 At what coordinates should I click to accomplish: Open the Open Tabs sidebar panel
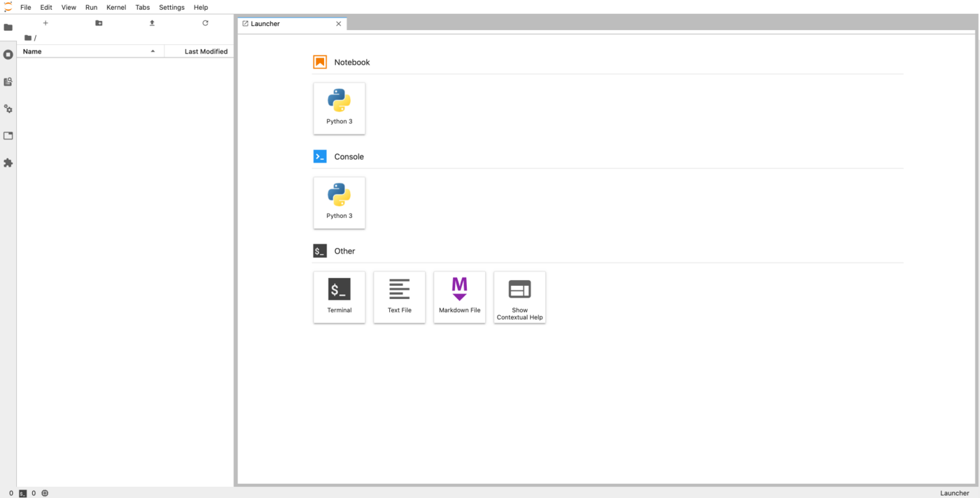(x=8, y=136)
